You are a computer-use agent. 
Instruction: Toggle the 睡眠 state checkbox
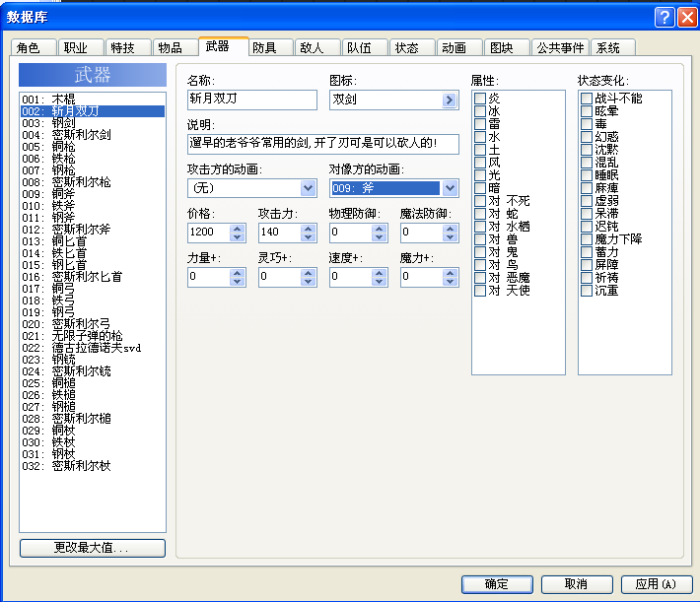pyautogui.click(x=587, y=175)
